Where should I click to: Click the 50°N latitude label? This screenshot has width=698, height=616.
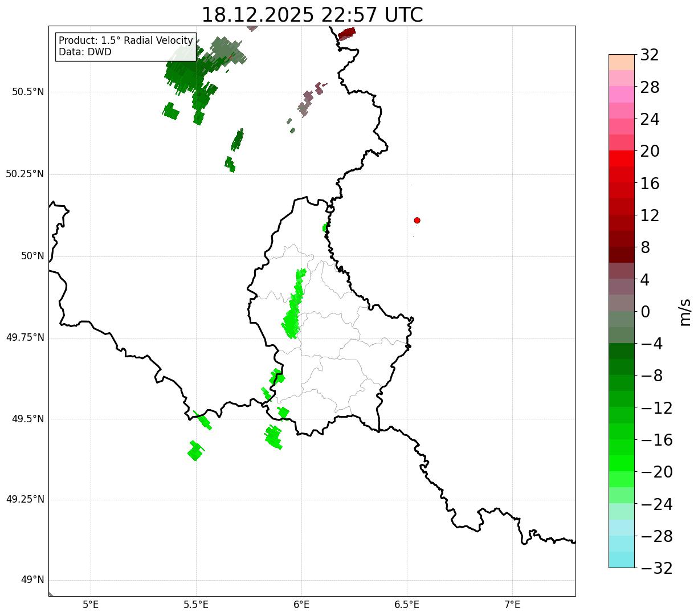point(32,256)
